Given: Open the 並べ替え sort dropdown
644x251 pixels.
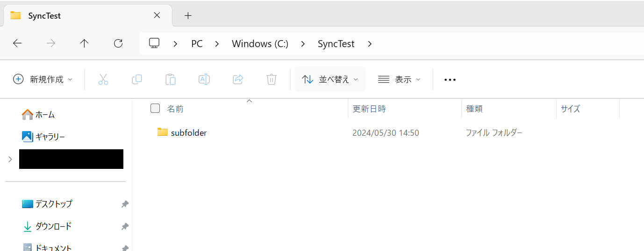Looking at the screenshot, I should (x=330, y=79).
